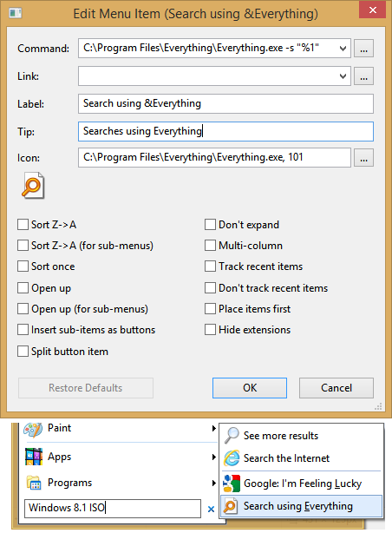Browse for icon file with ellipsis button

[363, 158]
